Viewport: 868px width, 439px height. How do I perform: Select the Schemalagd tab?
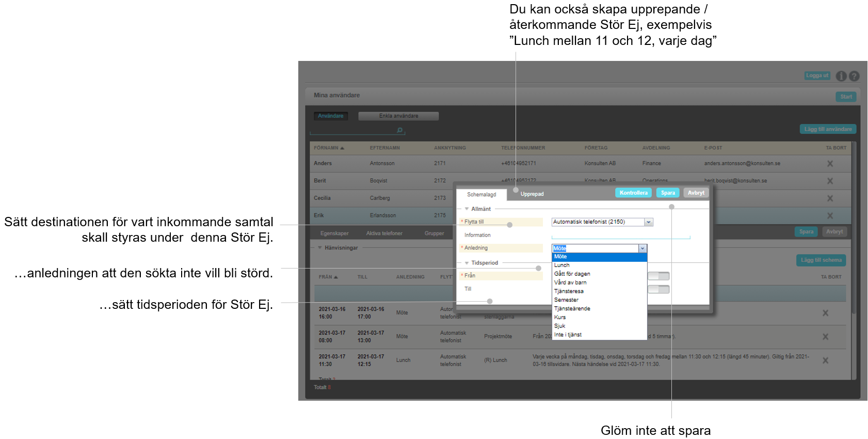click(x=481, y=195)
